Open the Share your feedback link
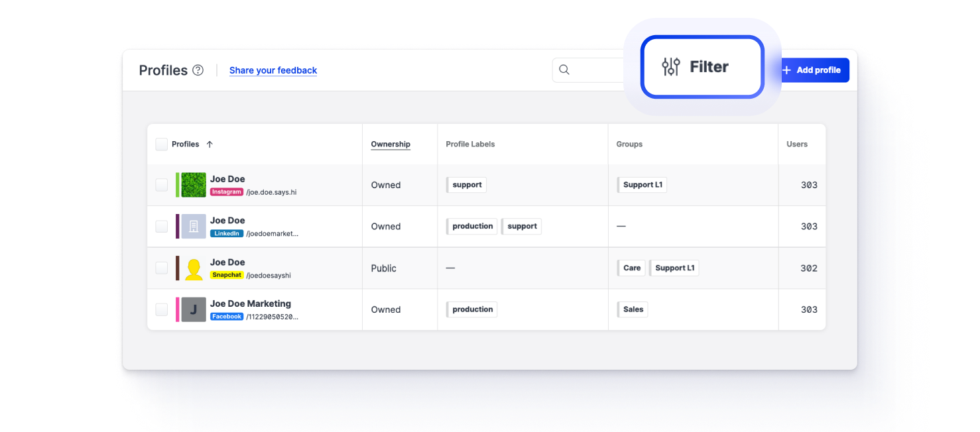Screen dimensions: 980x432 click(x=273, y=70)
